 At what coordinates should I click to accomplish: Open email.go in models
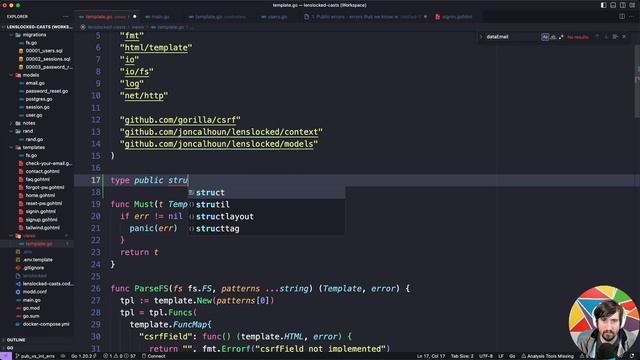tap(35, 83)
